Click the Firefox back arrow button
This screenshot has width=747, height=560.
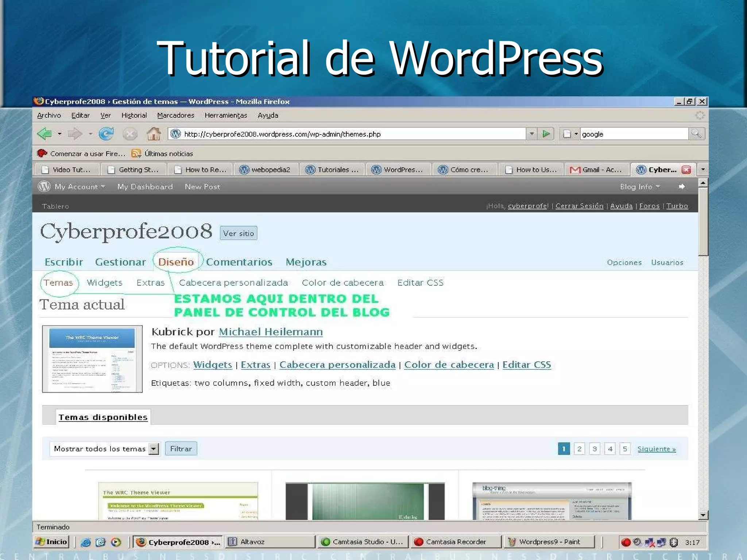point(44,134)
